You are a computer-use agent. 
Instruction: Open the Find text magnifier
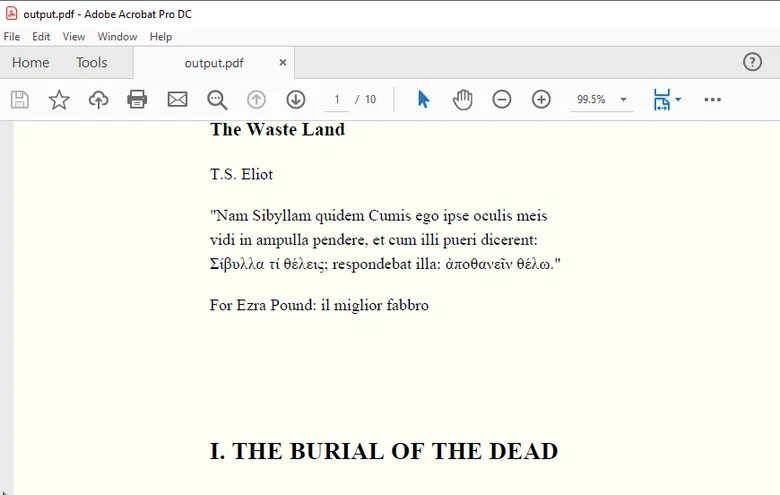coord(217,100)
